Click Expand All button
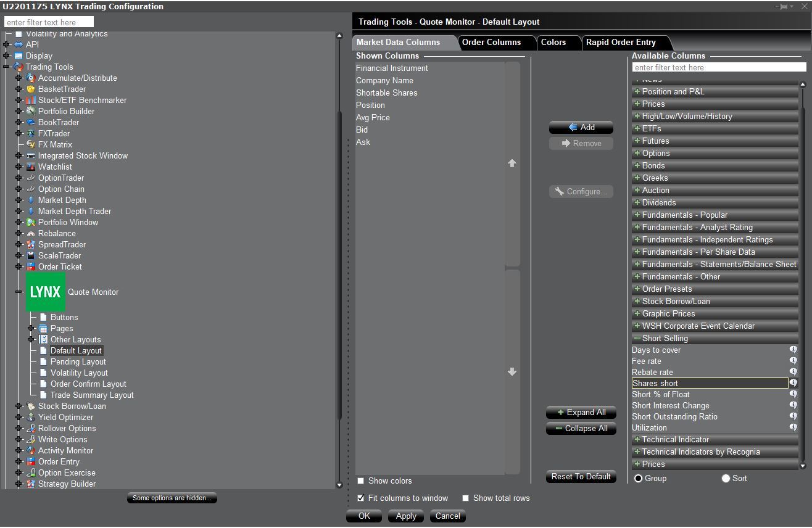This screenshot has height=528, width=812. (x=581, y=413)
